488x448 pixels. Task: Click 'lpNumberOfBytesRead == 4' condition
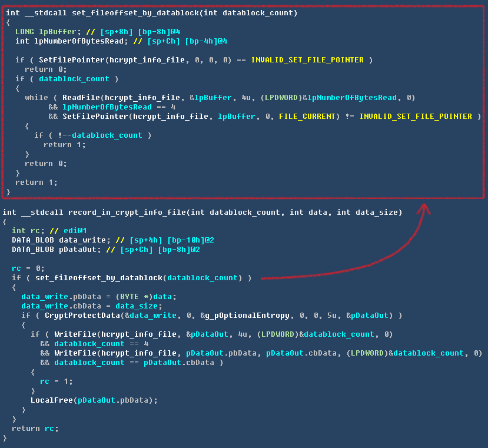(x=119, y=107)
